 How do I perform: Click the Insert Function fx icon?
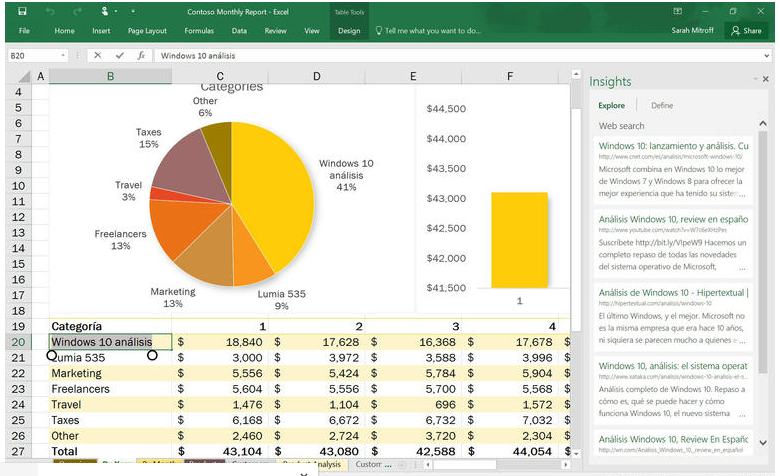(x=141, y=55)
